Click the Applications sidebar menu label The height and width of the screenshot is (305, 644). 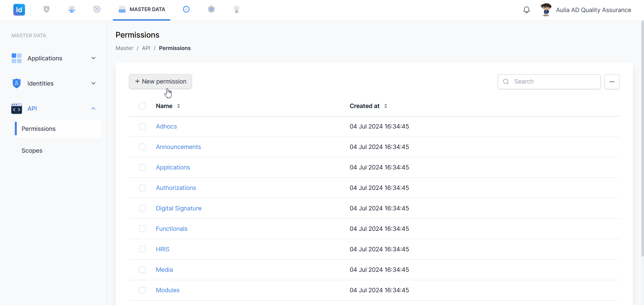(x=45, y=58)
